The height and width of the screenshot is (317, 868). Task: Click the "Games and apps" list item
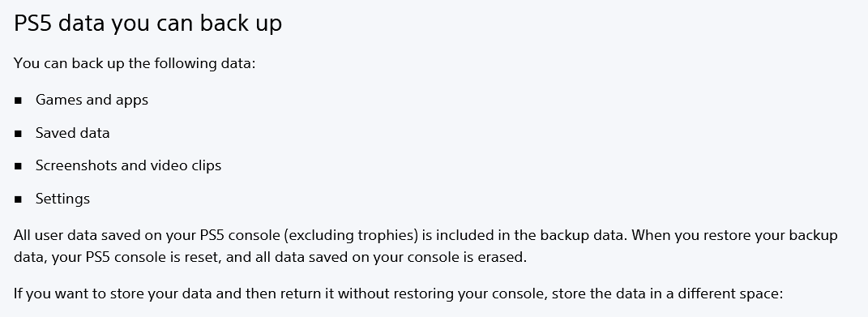pos(92,101)
